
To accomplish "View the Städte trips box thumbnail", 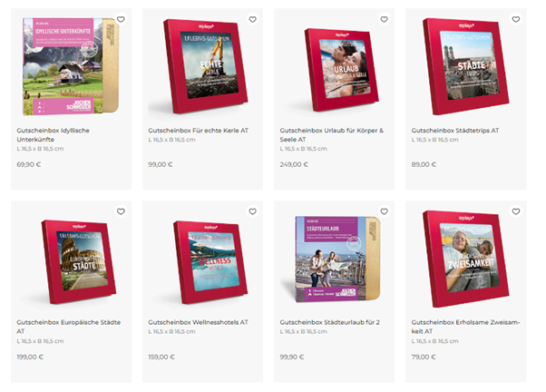I will point(465,66).
